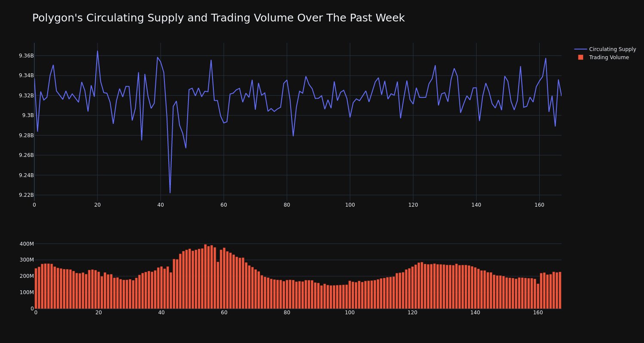Click the 9.22B y-axis label
Image resolution: width=644 pixels, height=343 pixels.
26,195
